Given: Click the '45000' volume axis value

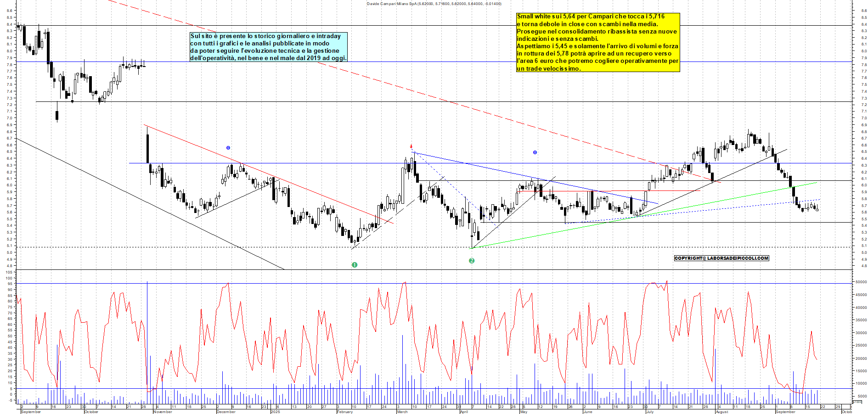Looking at the screenshot, I should [x=861, y=295].
